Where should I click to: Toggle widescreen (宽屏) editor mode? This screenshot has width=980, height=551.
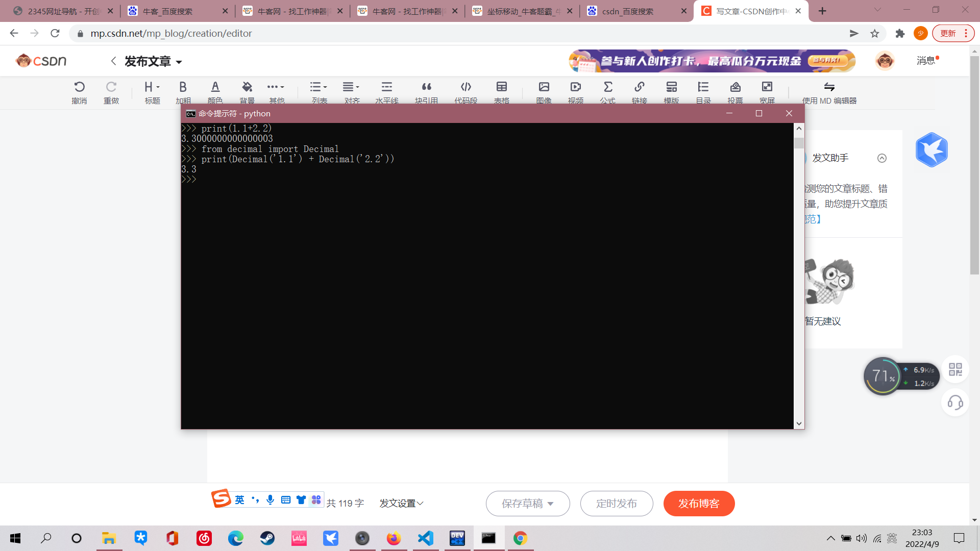tap(767, 87)
